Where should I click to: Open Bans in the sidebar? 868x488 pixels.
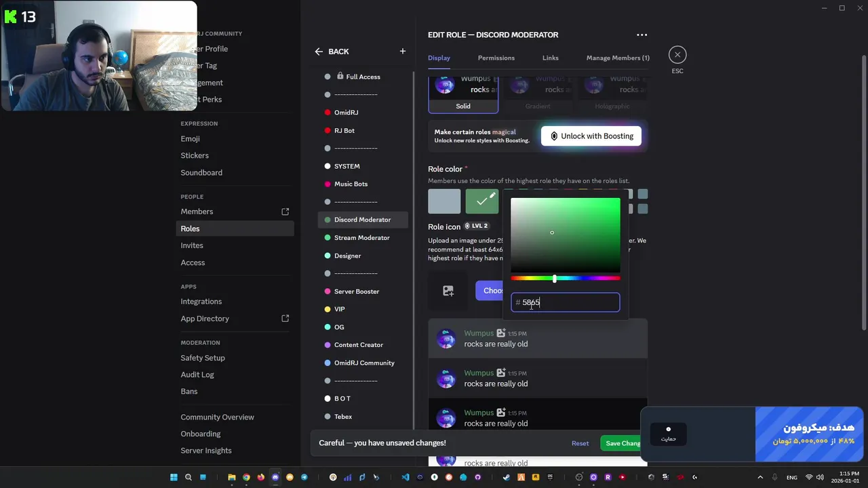(x=235, y=392)
